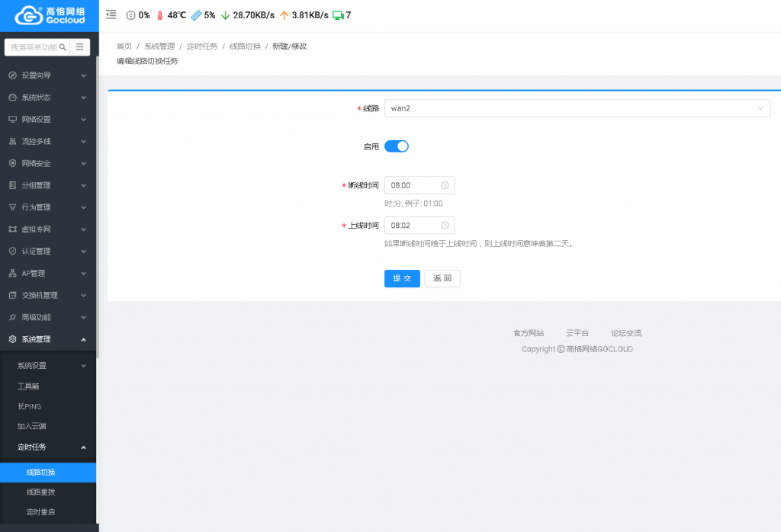781x532 pixels.
Task: Open the 线路重拨 menu item
Action: tap(41, 492)
